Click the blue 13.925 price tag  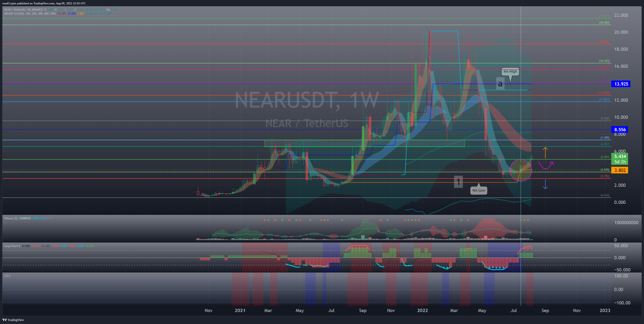[621, 84]
